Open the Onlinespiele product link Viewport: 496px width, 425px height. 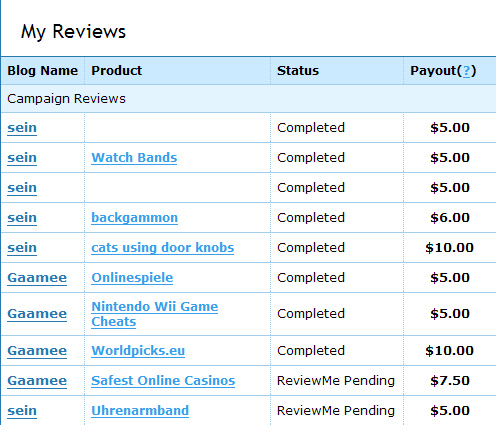[132, 278]
